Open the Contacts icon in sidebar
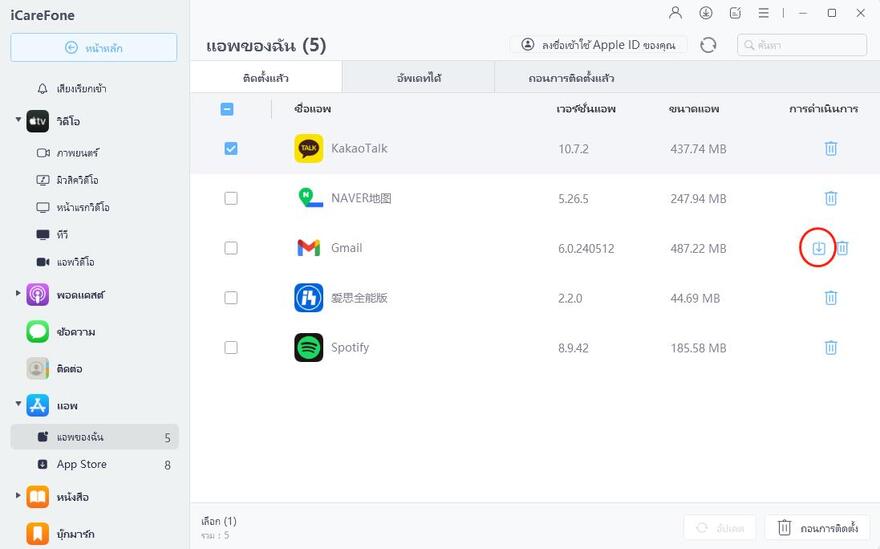The width and height of the screenshot is (880, 549). click(x=38, y=369)
